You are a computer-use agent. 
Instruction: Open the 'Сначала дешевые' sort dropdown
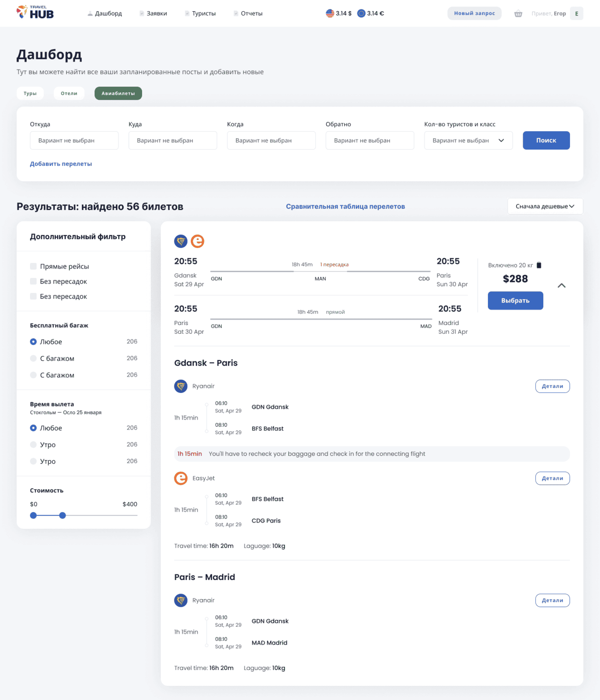pyautogui.click(x=545, y=206)
